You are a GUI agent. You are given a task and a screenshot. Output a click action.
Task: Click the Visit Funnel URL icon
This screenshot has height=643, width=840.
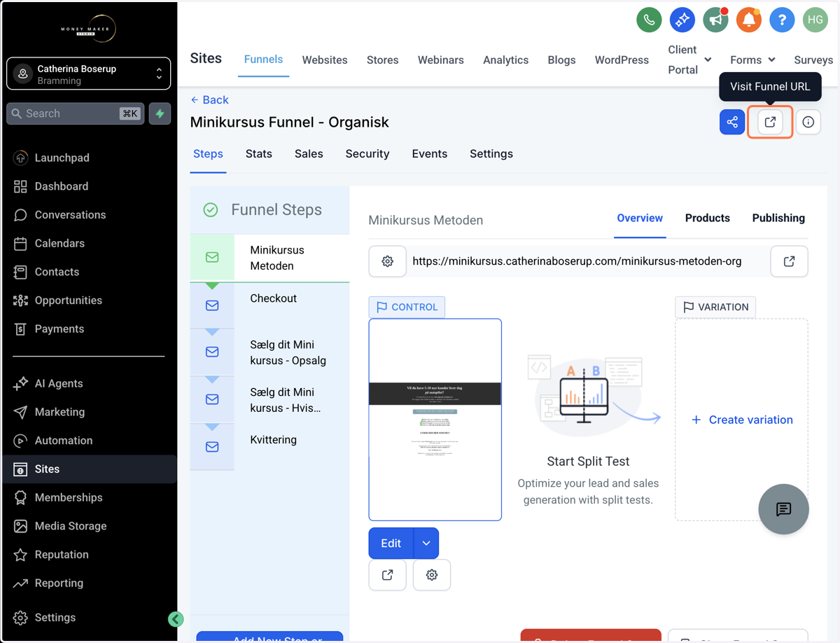(x=770, y=122)
